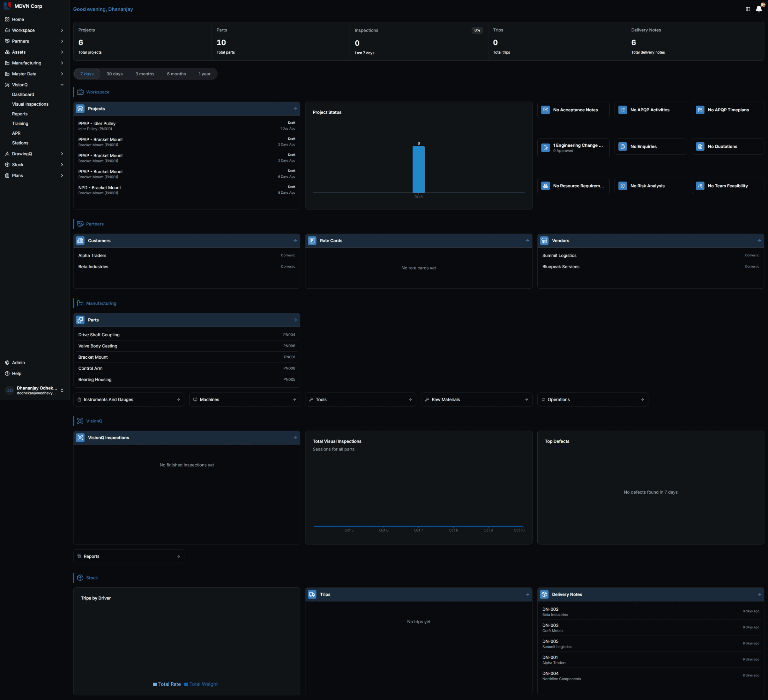
Task: Expand the Workspace sidebar menu
Action: pos(34,30)
